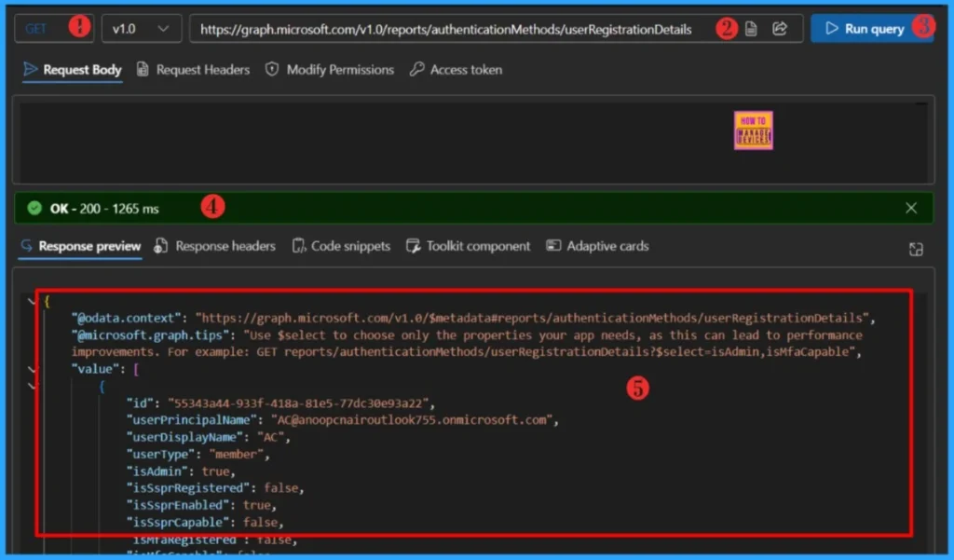The height and width of the screenshot is (560, 954).
Task: Open the v1.0 version dropdown
Action: (142, 29)
